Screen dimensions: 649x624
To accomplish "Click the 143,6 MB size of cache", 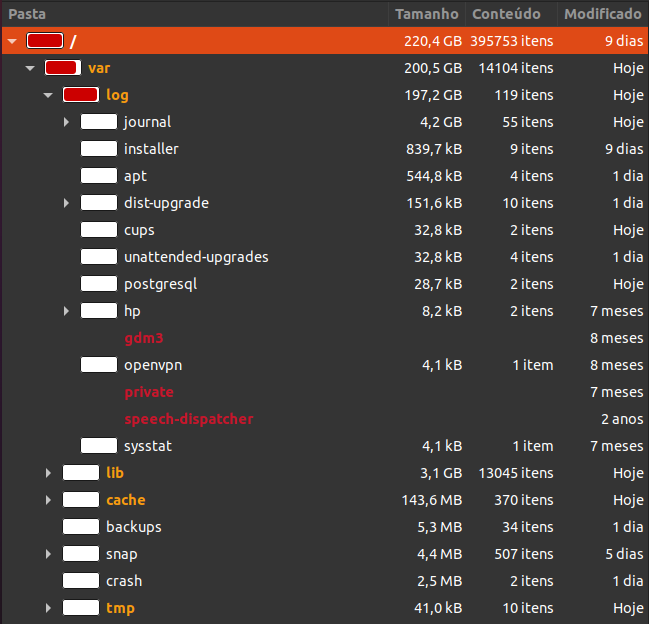I will (x=432, y=500).
